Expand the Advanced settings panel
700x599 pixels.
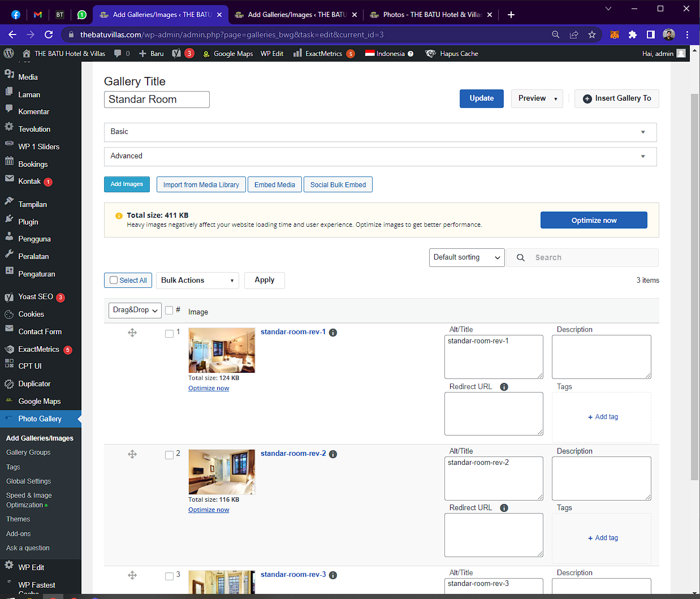380,156
